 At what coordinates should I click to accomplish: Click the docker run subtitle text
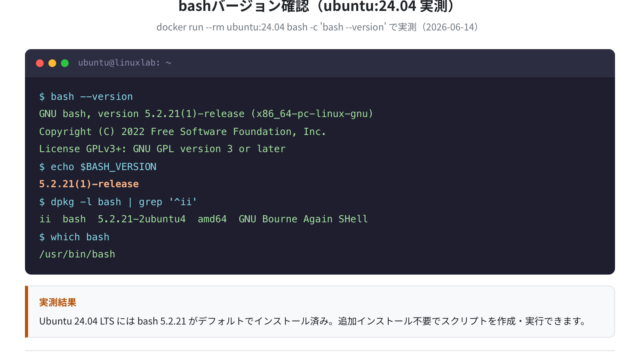(x=317, y=27)
